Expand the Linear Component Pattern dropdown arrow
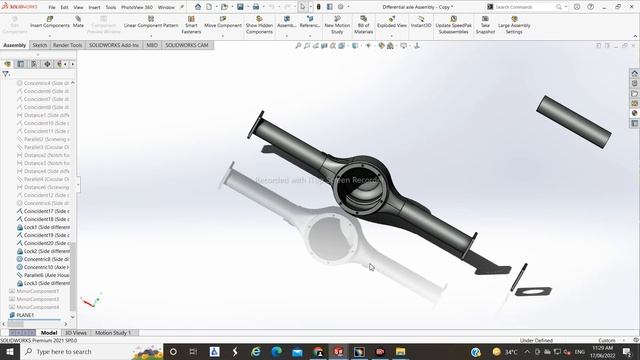The image size is (640, 360). [151, 36]
